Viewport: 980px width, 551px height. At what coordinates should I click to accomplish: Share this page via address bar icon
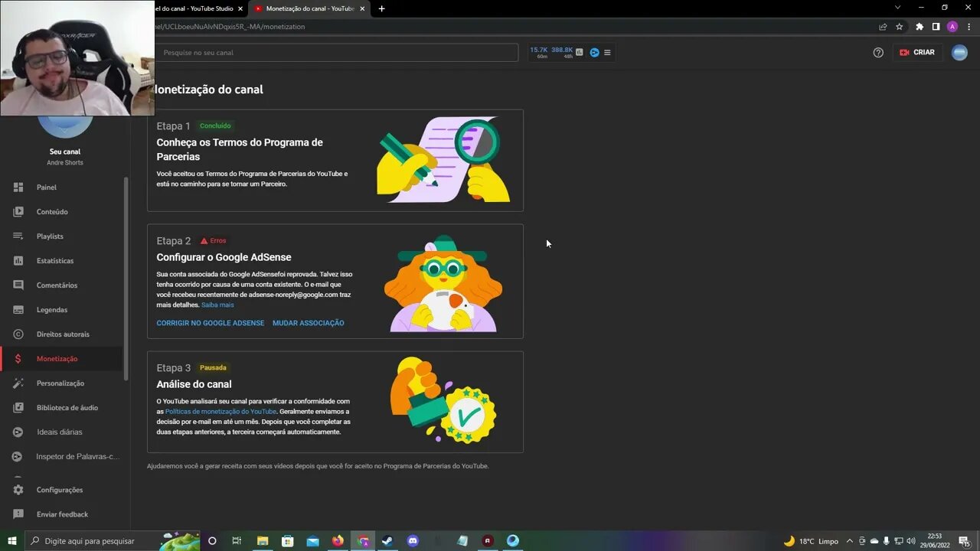(883, 27)
